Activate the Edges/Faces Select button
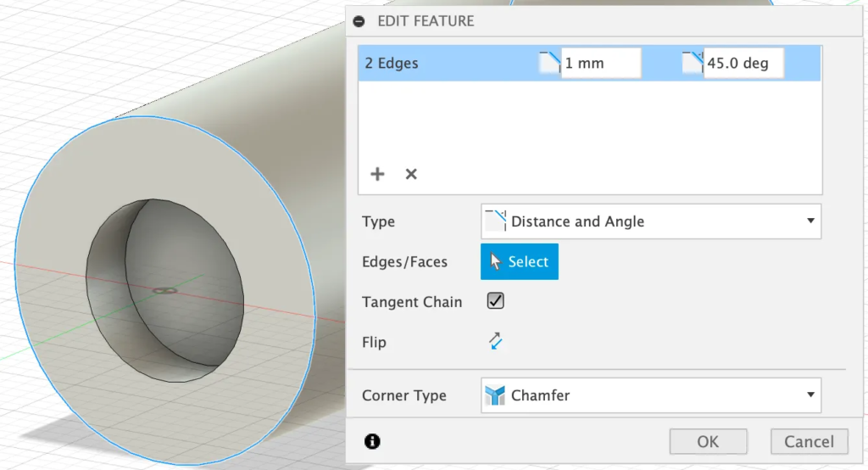The image size is (868, 470). click(x=520, y=262)
